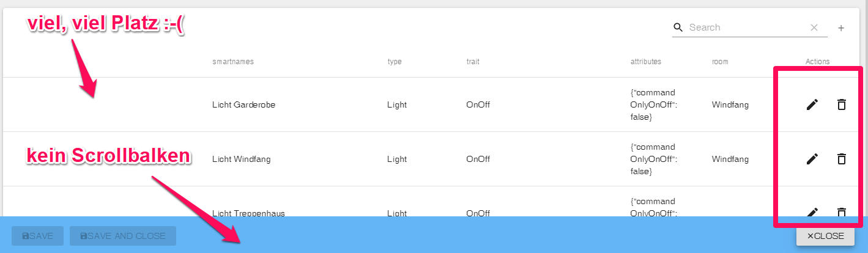
Task: Select attributes cell of Licht Garderobe
Action: [x=654, y=105]
